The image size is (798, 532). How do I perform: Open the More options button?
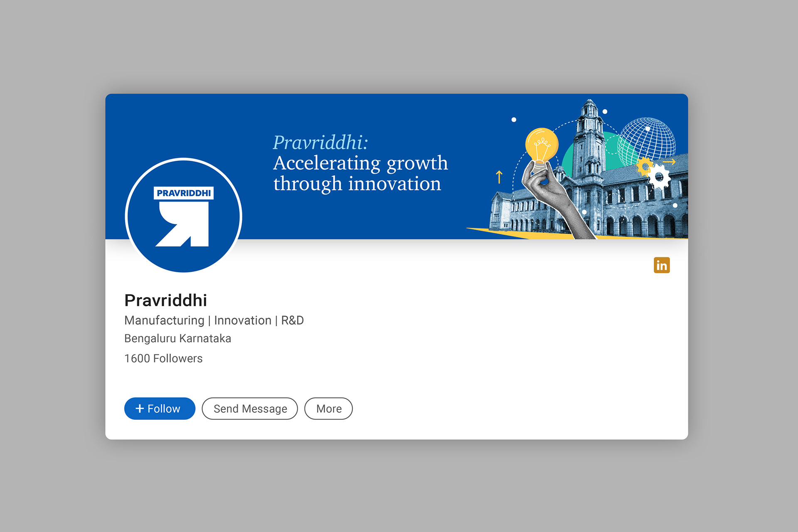click(328, 409)
